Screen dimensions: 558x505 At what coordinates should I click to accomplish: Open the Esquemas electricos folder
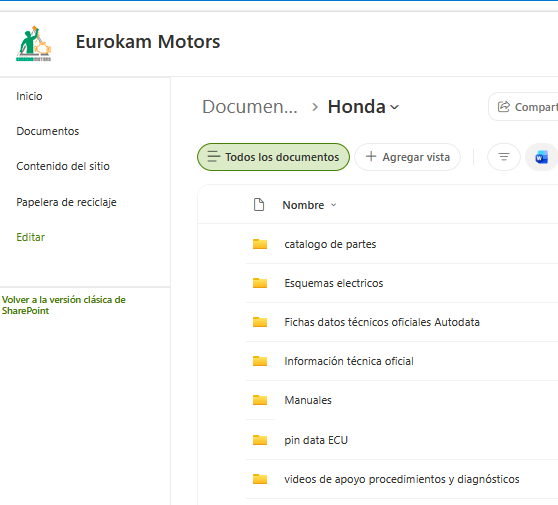(334, 283)
